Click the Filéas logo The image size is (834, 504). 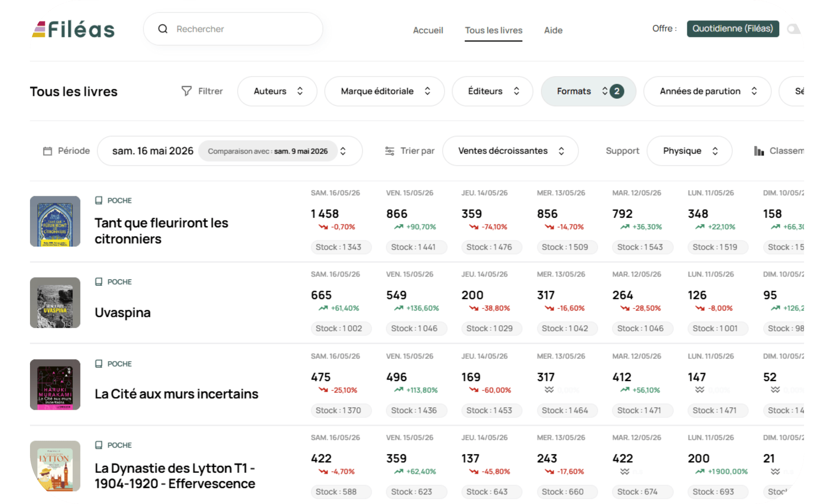(x=73, y=29)
